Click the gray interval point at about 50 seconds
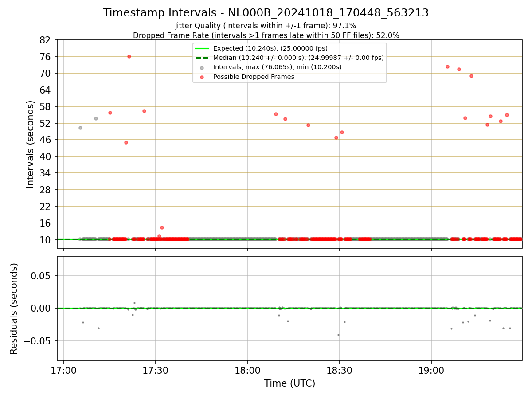The width and height of the screenshot is (532, 399). 80,128
